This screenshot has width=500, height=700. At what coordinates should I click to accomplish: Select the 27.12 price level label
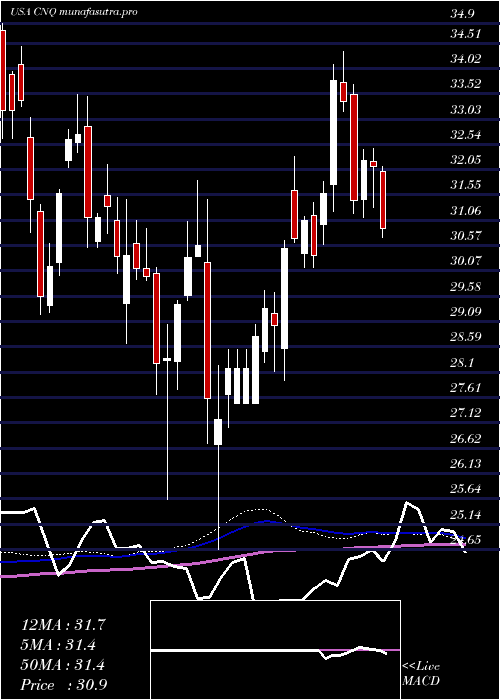point(466,413)
